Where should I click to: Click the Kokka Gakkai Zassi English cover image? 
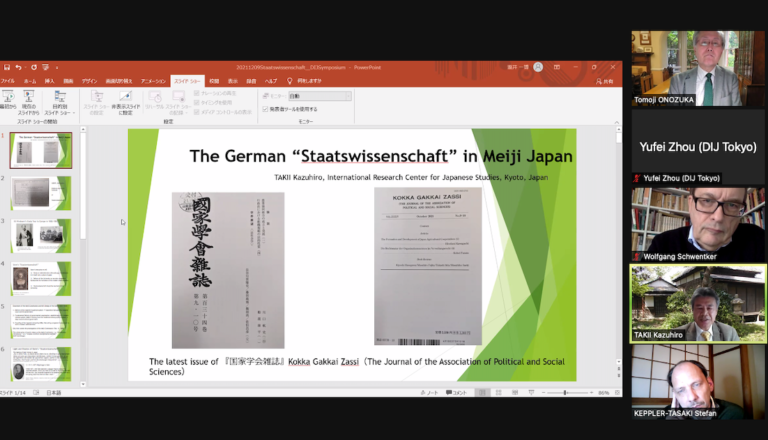click(428, 266)
